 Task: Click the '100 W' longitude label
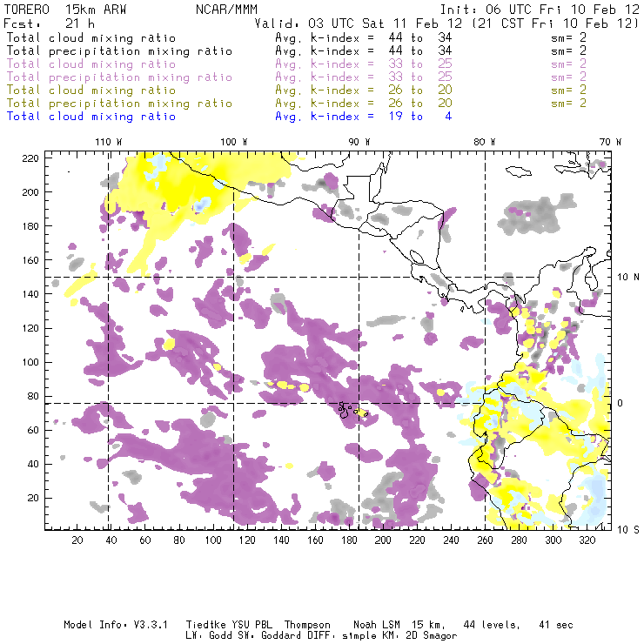click(x=234, y=142)
